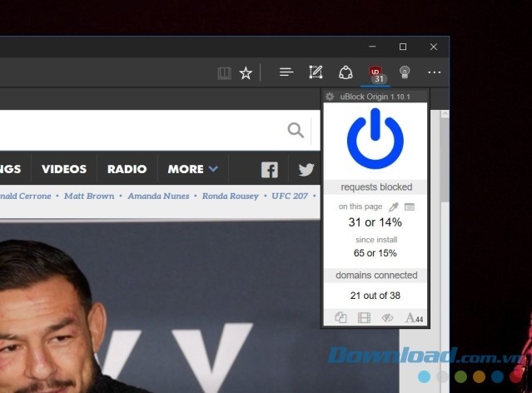The width and height of the screenshot is (532, 393).
Task: Open the UFC 207 link
Action: click(x=290, y=196)
